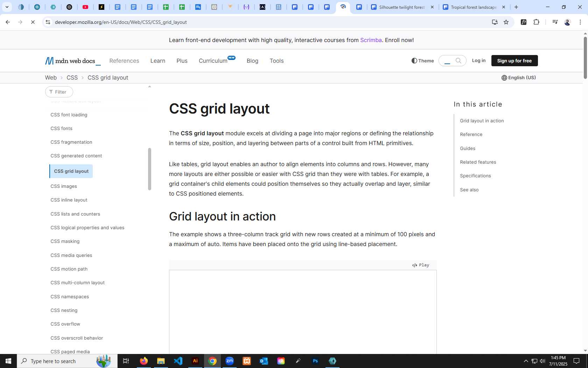
Task: Open the Windows Start menu
Action: [8, 361]
